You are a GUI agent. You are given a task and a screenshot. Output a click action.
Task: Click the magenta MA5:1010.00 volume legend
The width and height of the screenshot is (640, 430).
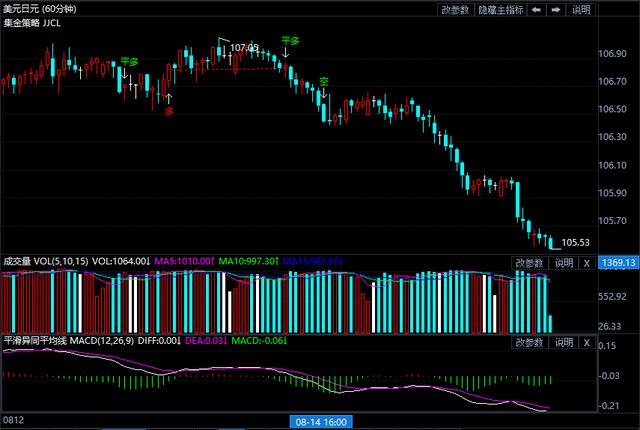184,262
